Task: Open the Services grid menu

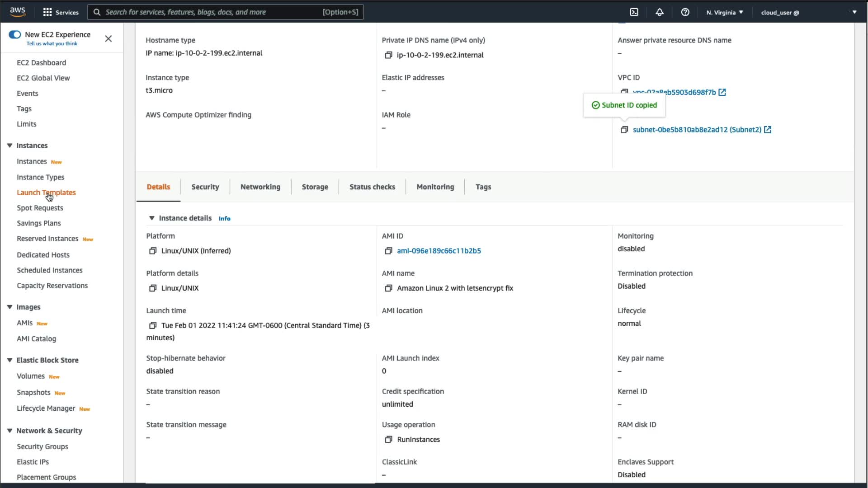Action: (61, 12)
